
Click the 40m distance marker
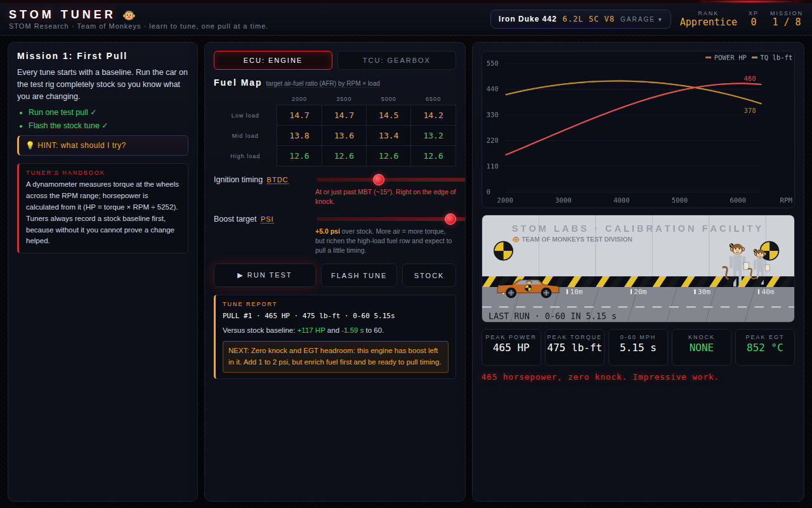click(766, 291)
